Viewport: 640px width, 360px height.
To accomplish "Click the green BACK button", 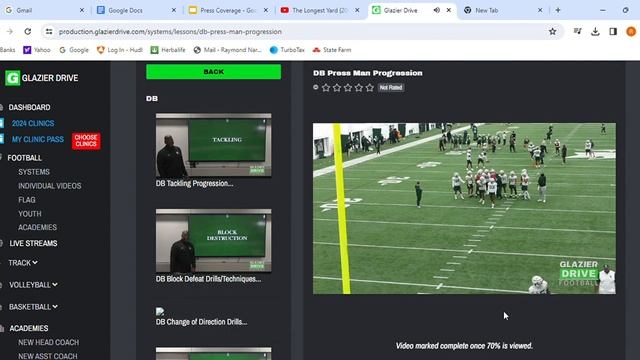I will 213,72.
